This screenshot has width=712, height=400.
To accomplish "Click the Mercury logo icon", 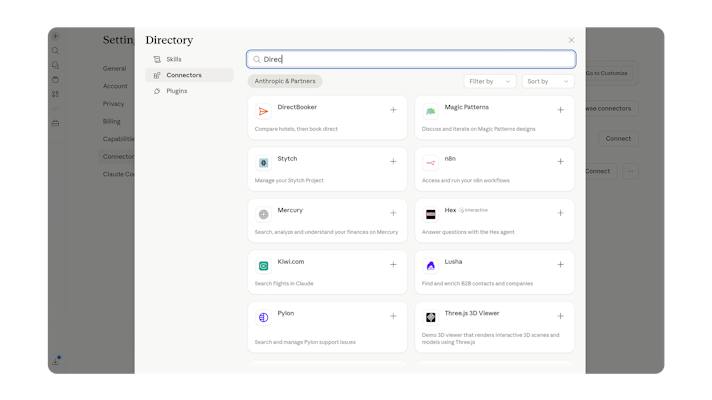I will click(263, 214).
